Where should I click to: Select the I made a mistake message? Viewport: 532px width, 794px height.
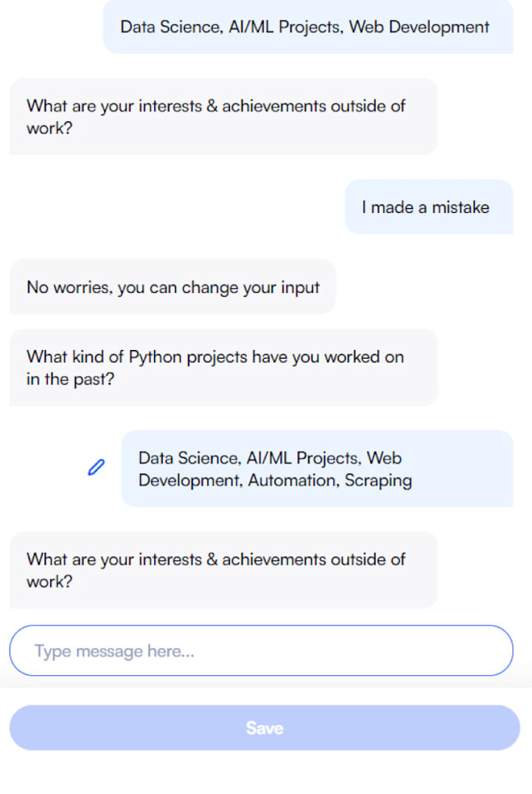click(429, 207)
